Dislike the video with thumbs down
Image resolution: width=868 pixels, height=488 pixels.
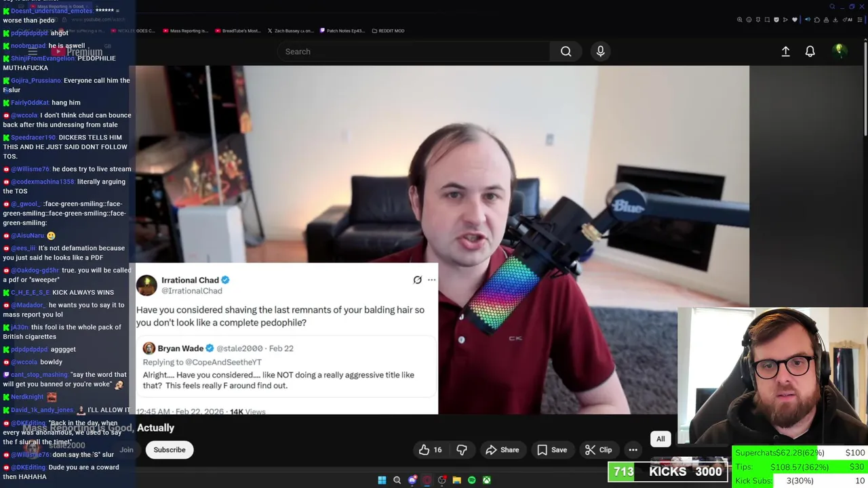tap(462, 450)
